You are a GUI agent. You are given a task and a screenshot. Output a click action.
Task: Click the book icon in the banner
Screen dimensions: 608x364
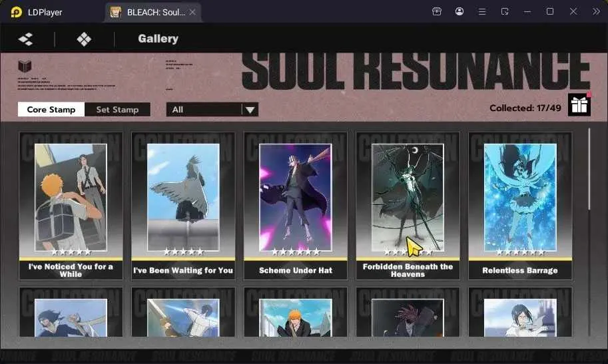click(25, 65)
